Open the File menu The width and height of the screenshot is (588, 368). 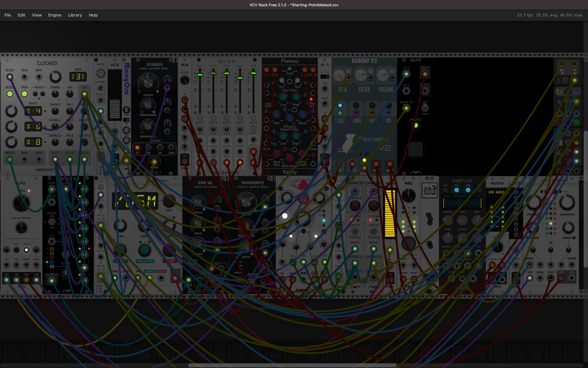click(8, 15)
